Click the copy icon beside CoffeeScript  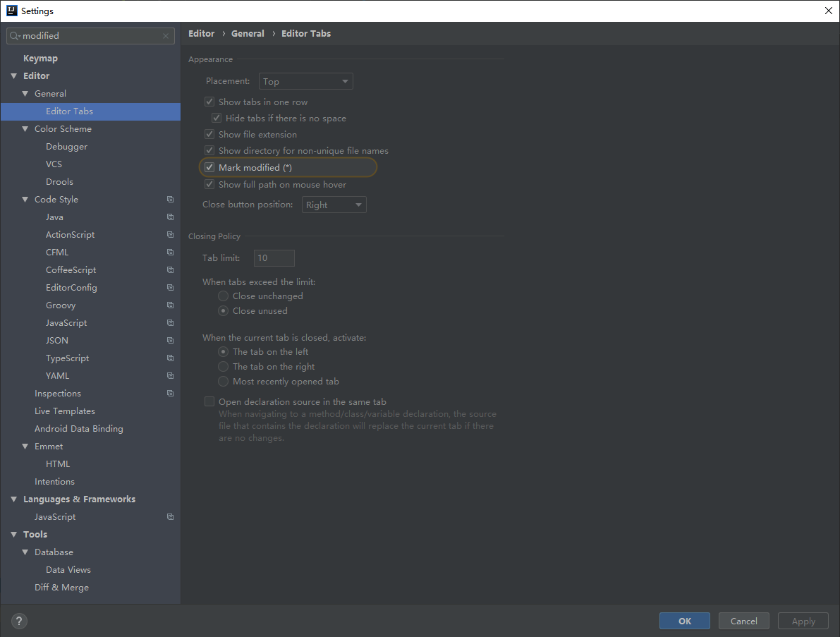tap(171, 270)
